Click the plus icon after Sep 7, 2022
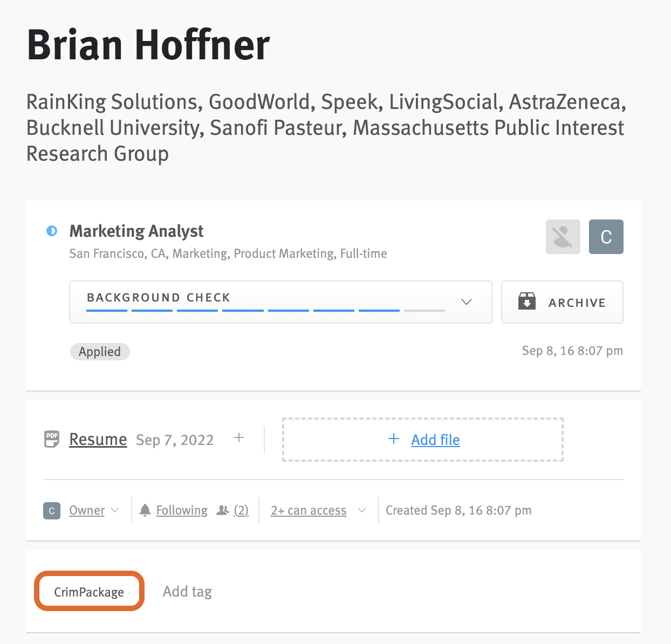Screen dimensions: 671x644 tap(239, 438)
